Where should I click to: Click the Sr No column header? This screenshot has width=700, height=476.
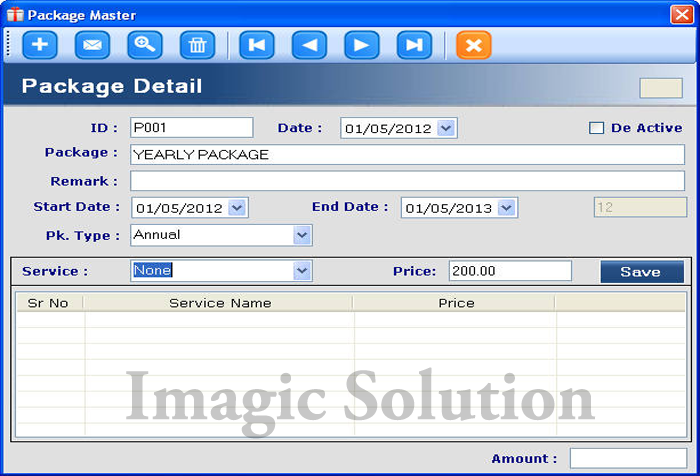tap(50, 303)
